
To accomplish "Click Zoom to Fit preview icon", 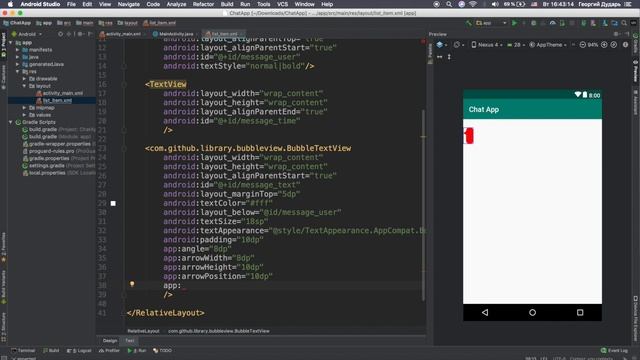I will 613,45.
